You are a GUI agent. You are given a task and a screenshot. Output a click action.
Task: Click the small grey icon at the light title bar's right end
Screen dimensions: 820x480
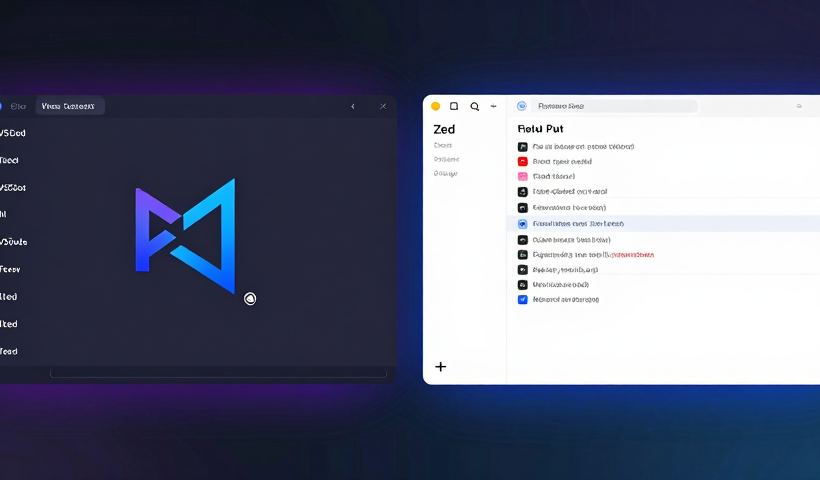[x=799, y=106]
